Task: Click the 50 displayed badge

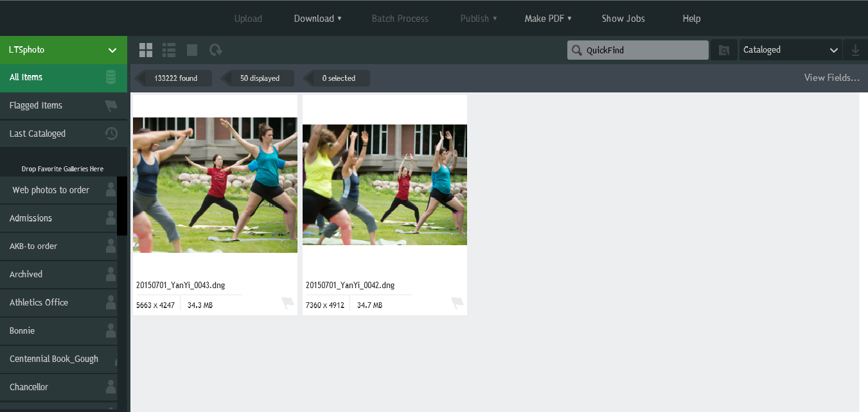Action: tap(258, 78)
